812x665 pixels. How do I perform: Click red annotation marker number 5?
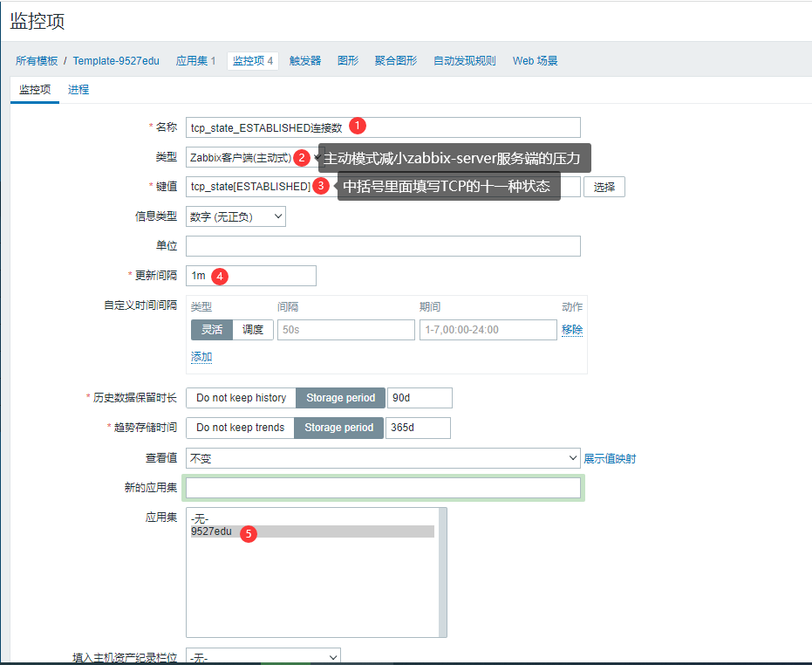tap(248, 532)
